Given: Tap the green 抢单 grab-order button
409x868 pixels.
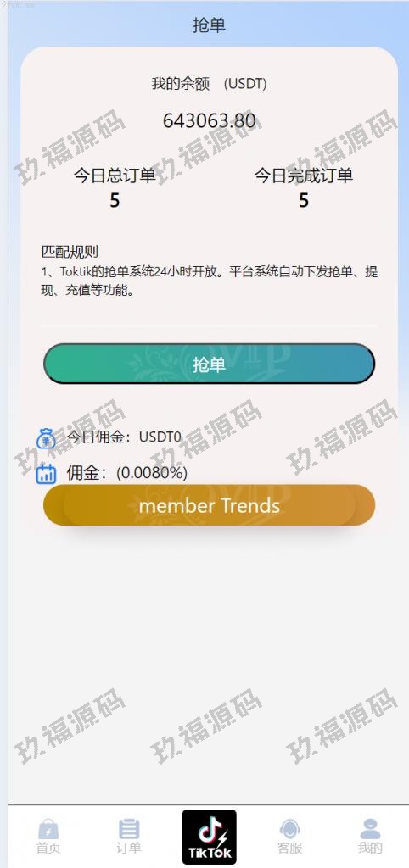Looking at the screenshot, I should click(209, 364).
